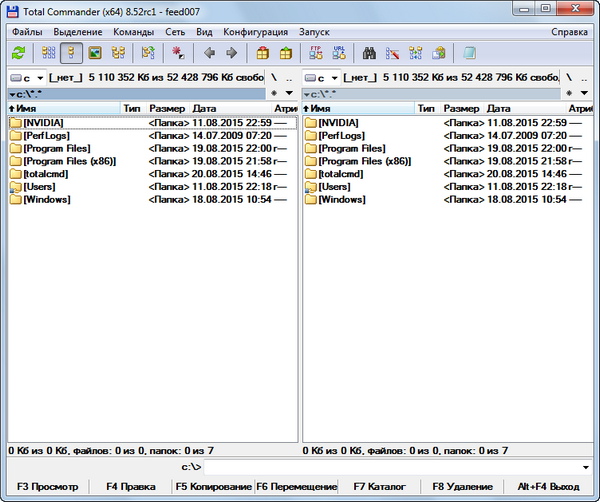Open the Notepad icon in toolbar
This screenshot has width=600, height=502.
(x=470, y=53)
